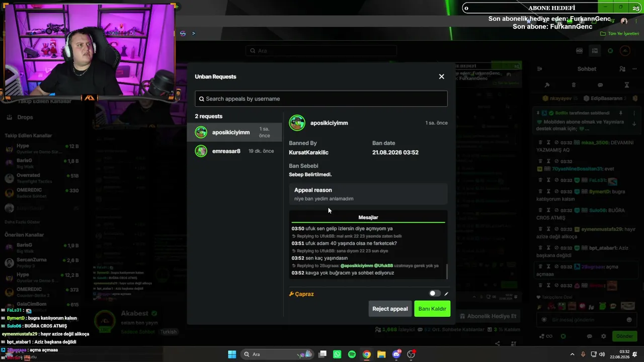Focus the appeals username search field

coord(321,99)
